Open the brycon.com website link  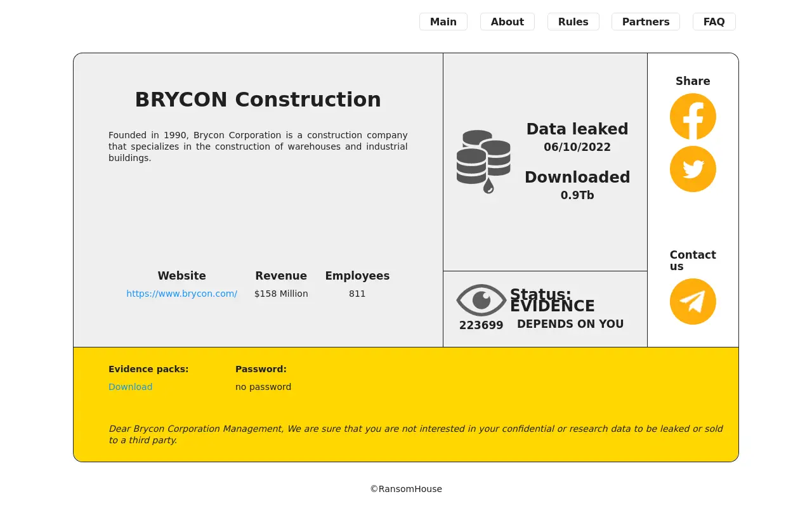(x=181, y=294)
